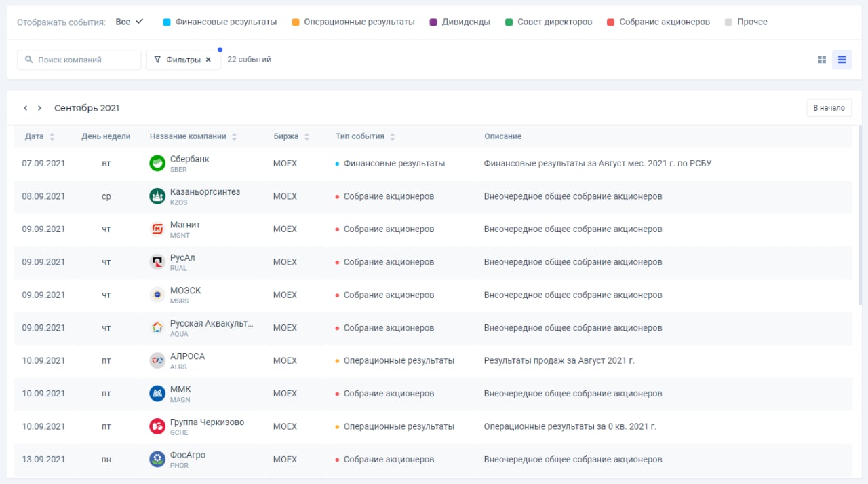Click the search magnifier icon

tap(29, 60)
